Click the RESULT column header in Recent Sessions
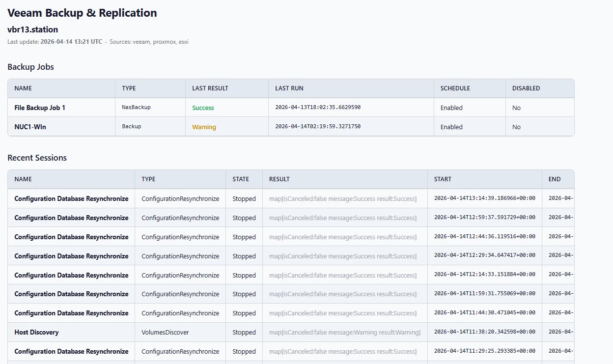 (279, 179)
